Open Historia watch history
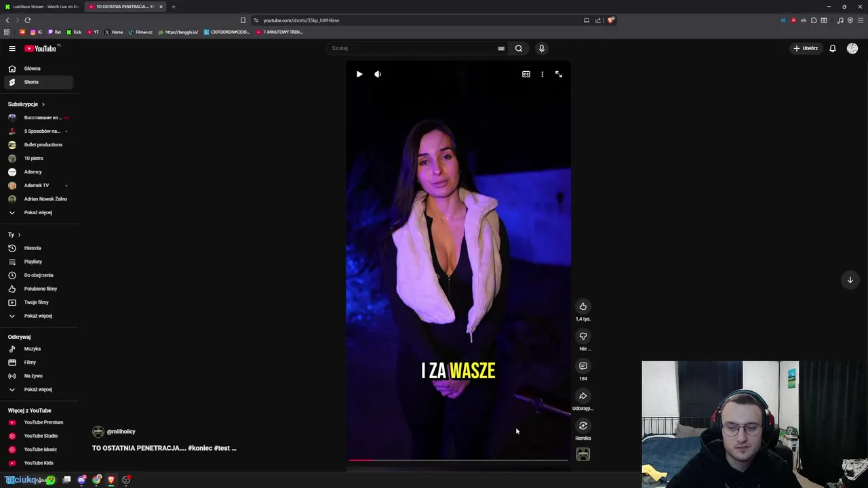This screenshot has width=868, height=488. [x=39, y=248]
